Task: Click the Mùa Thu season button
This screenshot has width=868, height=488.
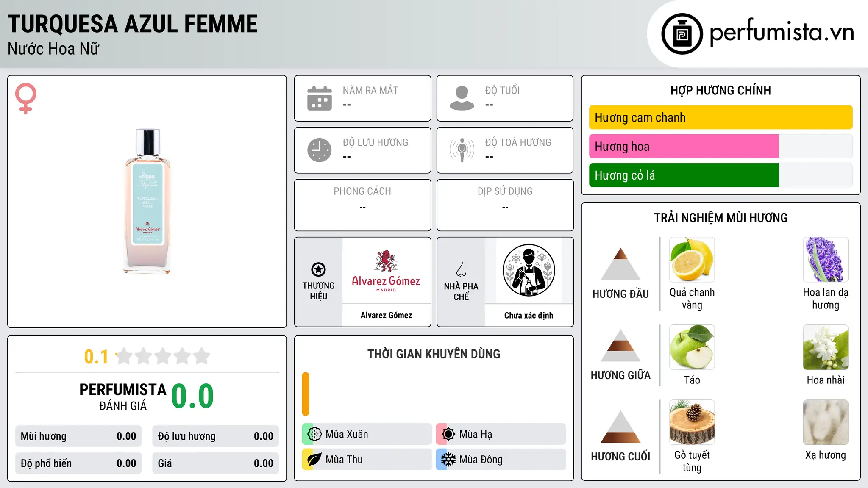Action: tap(367, 460)
